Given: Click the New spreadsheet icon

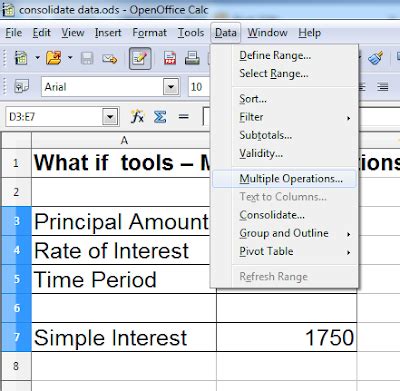Looking at the screenshot, I should coord(21,58).
